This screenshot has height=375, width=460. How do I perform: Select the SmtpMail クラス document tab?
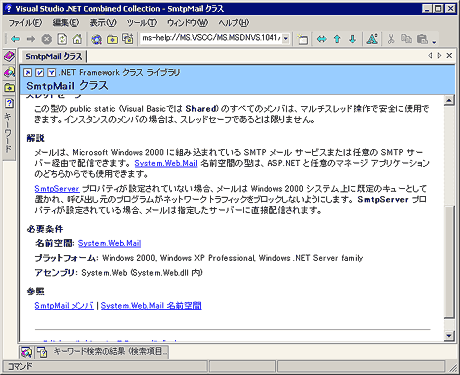coord(53,56)
